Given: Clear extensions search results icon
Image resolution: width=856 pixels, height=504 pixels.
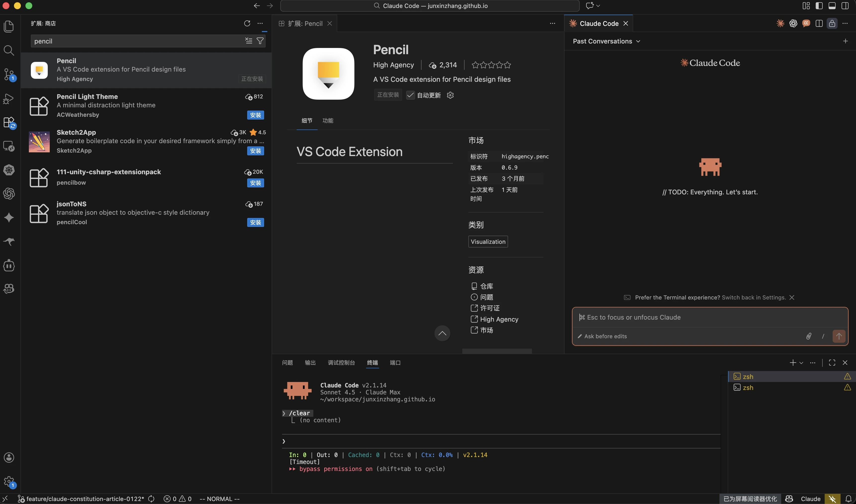Looking at the screenshot, I should [x=249, y=41].
